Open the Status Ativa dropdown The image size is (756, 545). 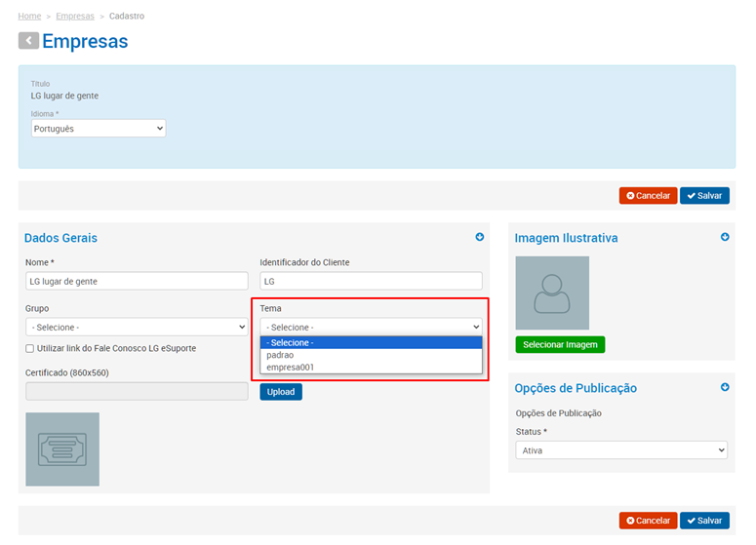(x=621, y=450)
